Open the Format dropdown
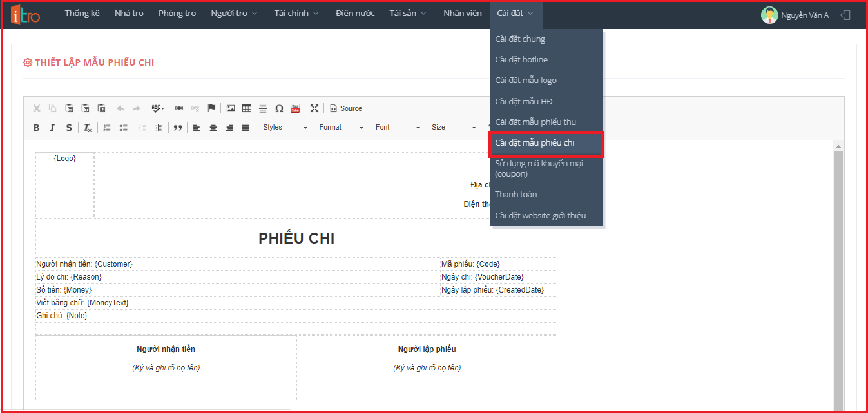The width and height of the screenshot is (868, 413). [x=341, y=128]
